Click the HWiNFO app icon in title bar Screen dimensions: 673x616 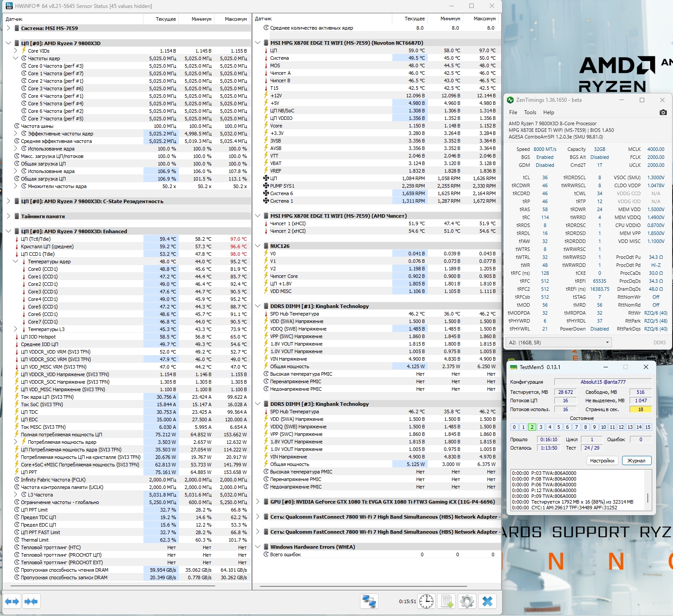pyautogui.click(x=9, y=6)
